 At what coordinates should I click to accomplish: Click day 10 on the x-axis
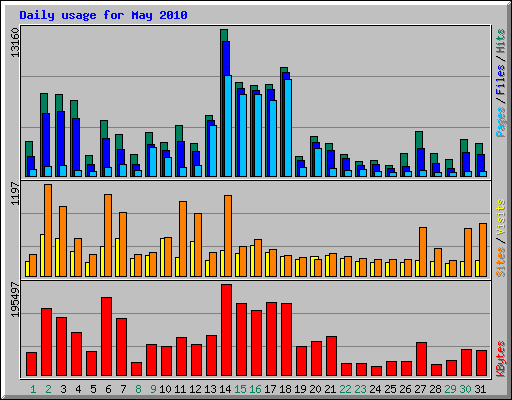point(165,389)
